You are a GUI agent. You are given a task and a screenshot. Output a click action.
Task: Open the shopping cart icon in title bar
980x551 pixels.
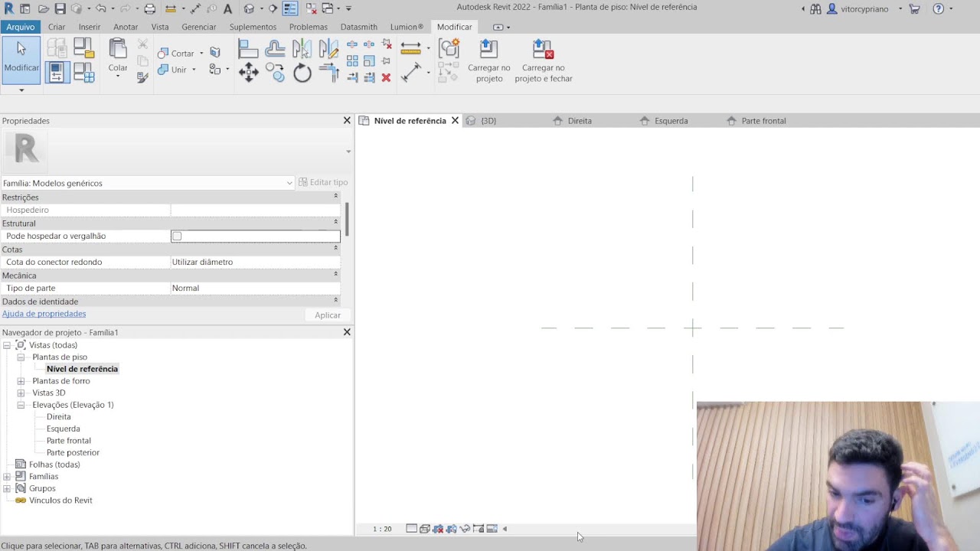pos(914,9)
